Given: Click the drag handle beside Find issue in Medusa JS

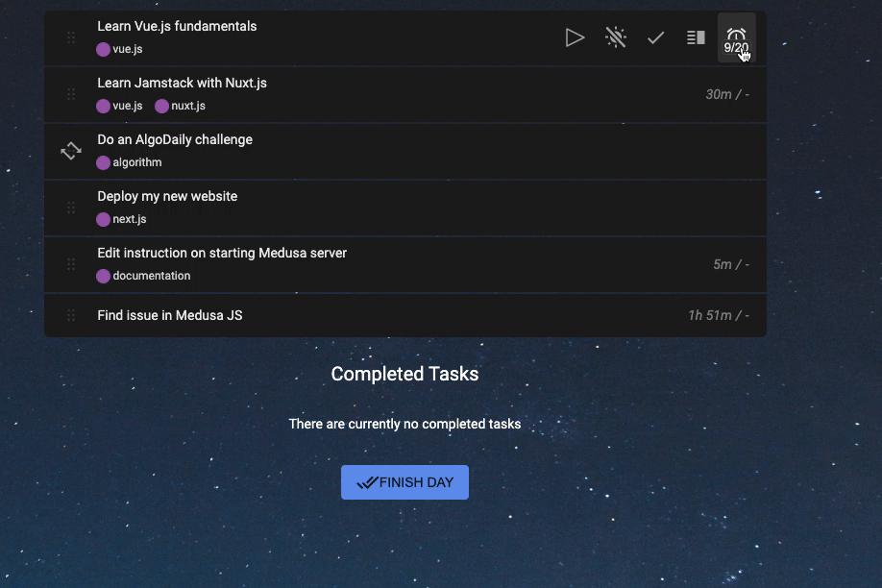Looking at the screenshot, I should tap(70, 315).
